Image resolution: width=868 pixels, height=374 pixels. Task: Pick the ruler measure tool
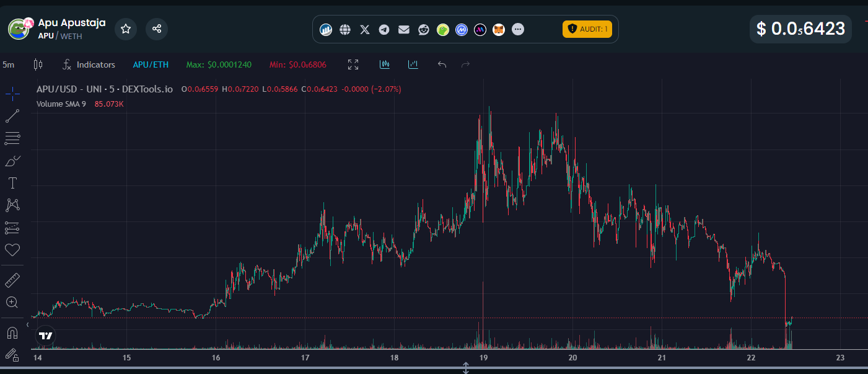(x=12, y=280)
